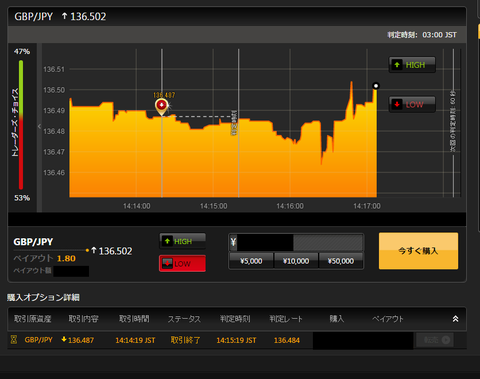480x379 pixels.
Task: Click the 136.484 judgment rate cell
Action: coord(287,340)
